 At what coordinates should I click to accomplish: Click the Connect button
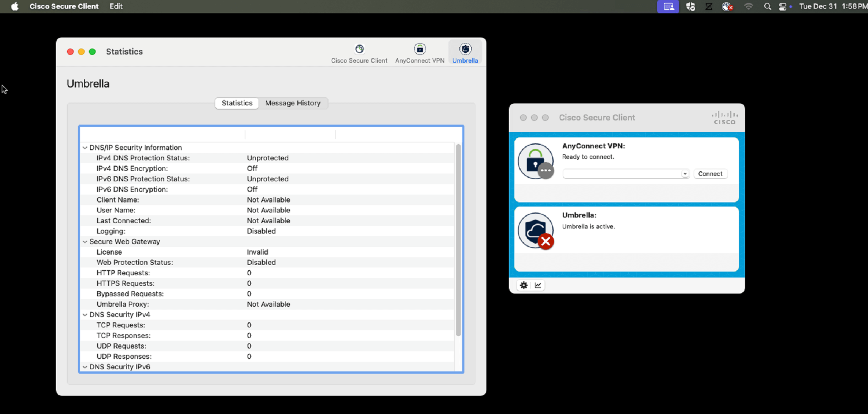[710, 174]
